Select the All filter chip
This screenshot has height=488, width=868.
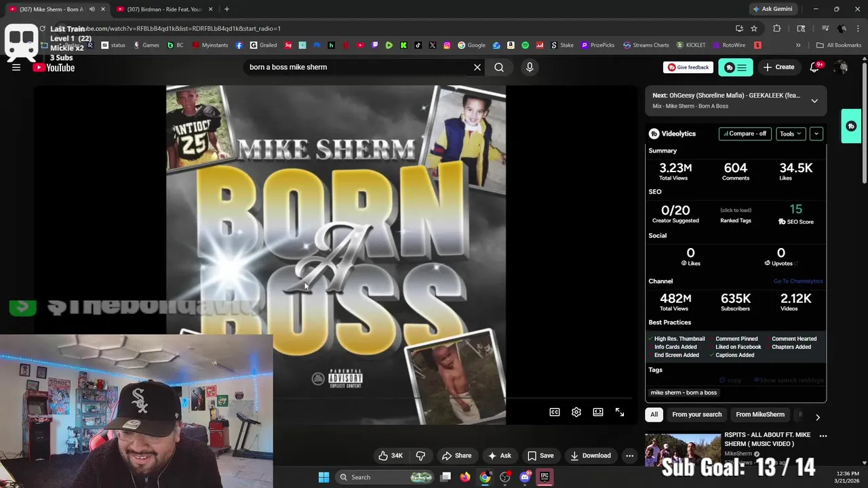(x=654, y=414)
